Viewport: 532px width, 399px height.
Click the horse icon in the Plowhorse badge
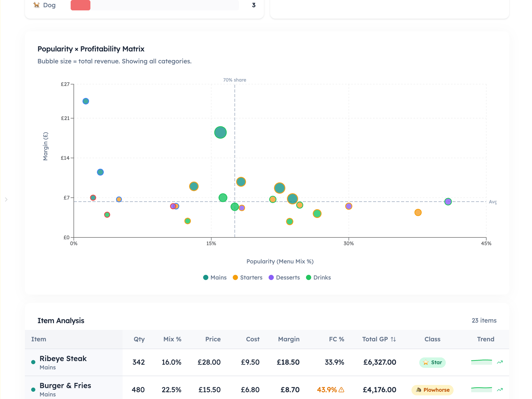[418, 390]
